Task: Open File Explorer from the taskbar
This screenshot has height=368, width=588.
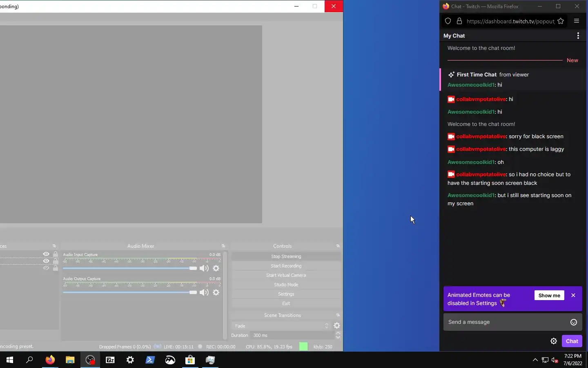Action: [x=70, y=360]
